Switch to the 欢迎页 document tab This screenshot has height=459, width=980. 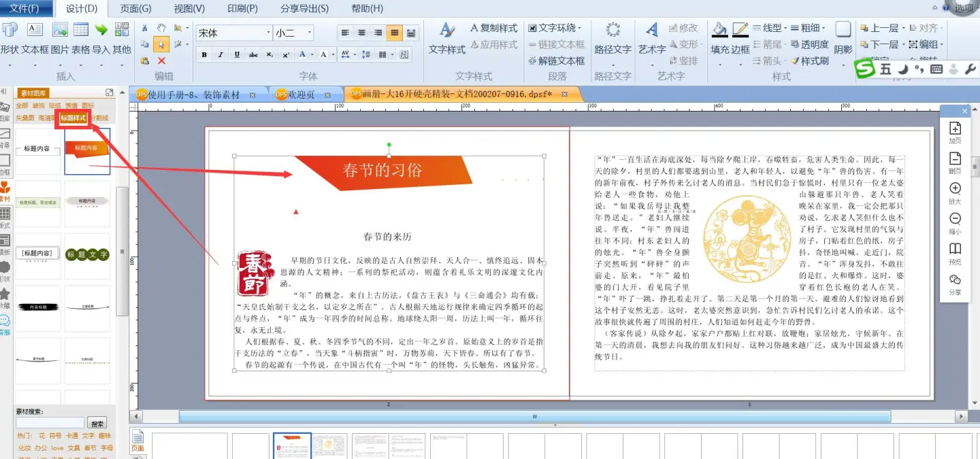coord(300,95)
